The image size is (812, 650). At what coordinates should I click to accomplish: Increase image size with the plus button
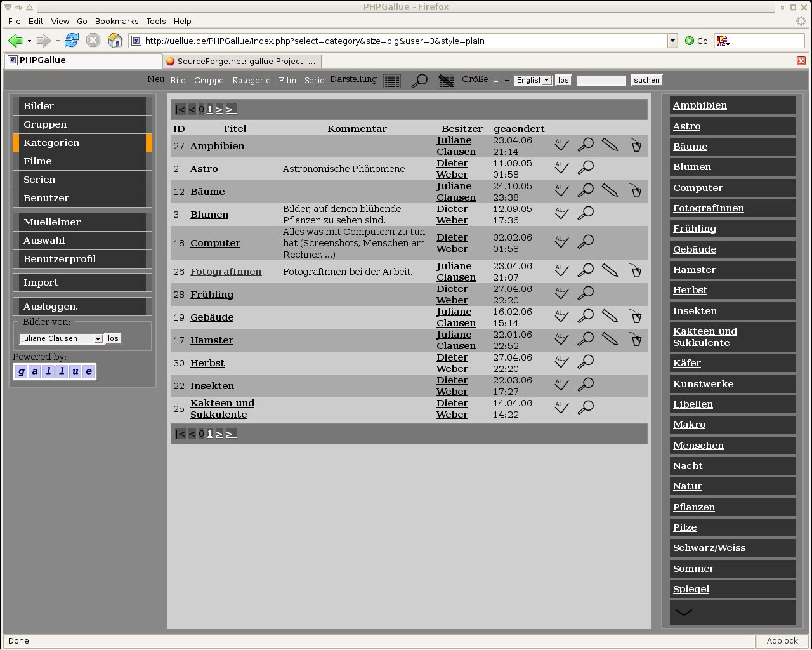(507, 81)
